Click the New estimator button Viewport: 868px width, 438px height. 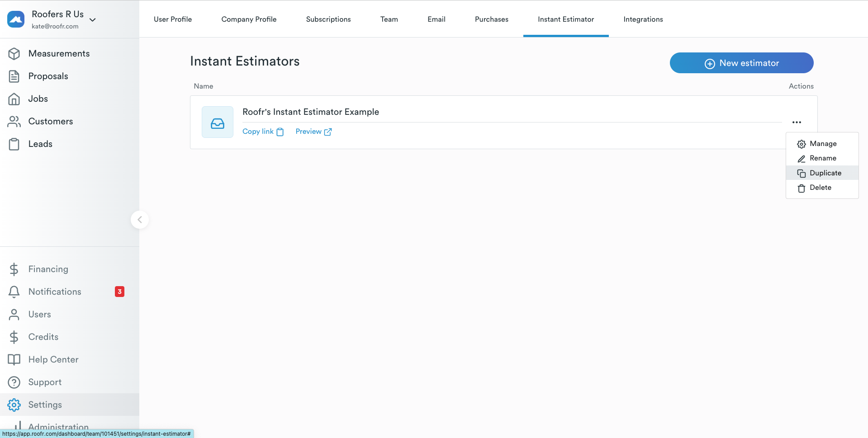click(x=742, y=63)
